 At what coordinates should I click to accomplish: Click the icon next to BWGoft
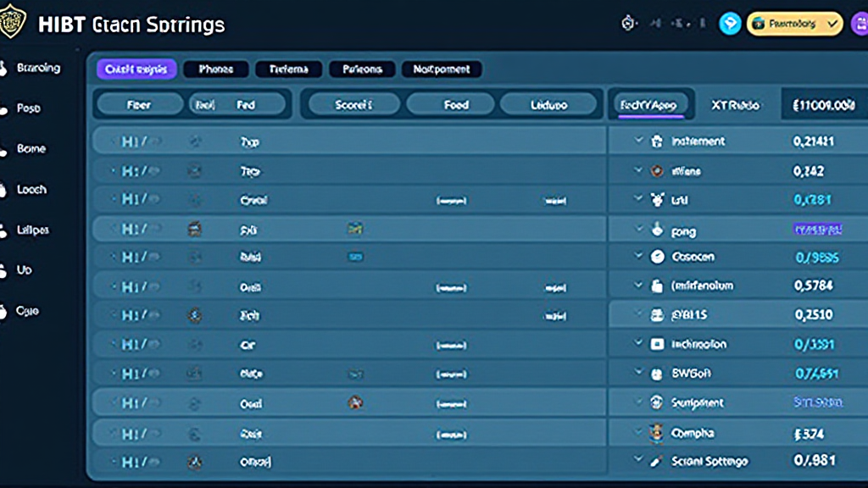click(657, 373)
